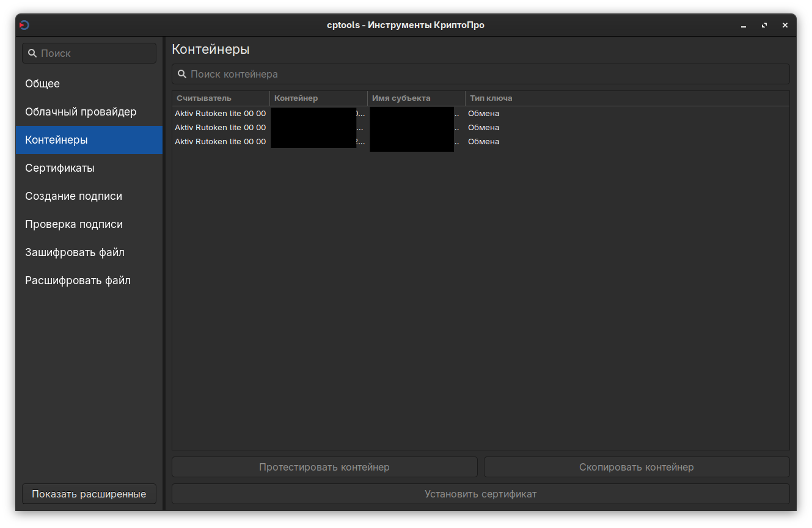Image resolution: width=812 pixels, height=528 pixels.
Task: Sort by the Тип ключа column header
Action: point(627,98)
